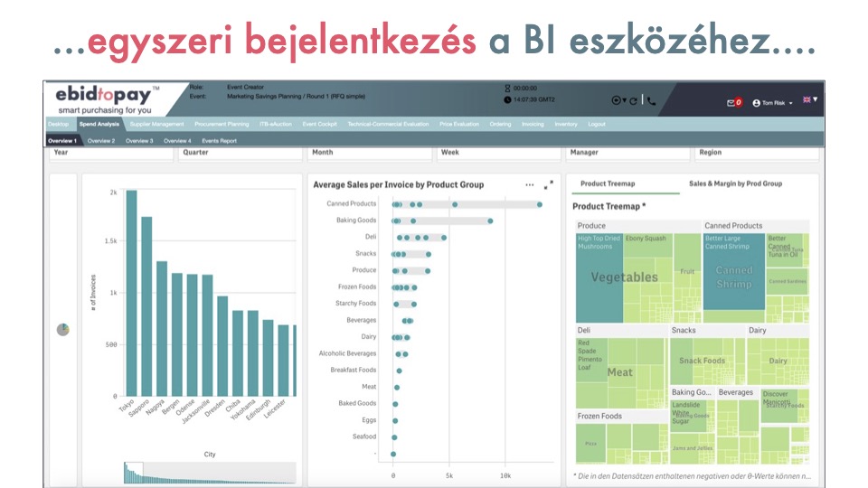Screen dimensions: 868x488
Task: Click the play circle icon in header
Action: tap(617, 101)
